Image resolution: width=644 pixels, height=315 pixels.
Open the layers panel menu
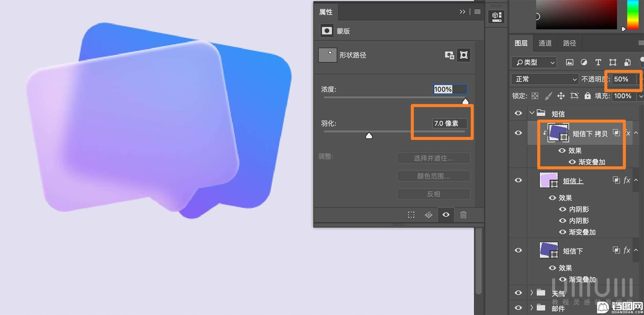pyautogui.click(x=641, y=43)
